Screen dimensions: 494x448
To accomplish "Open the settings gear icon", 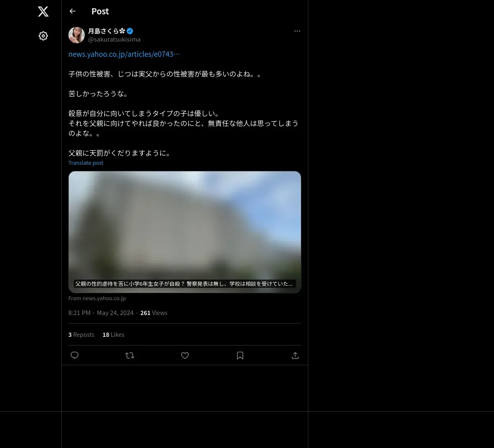I will click(x=43, y=36).
